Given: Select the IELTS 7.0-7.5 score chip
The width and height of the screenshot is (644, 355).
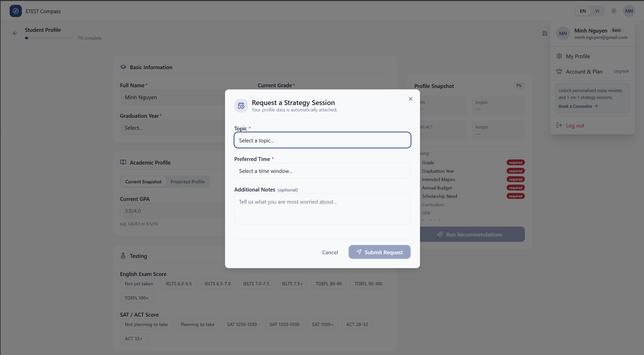Looking at the screenshot, I should click(256, 284).
